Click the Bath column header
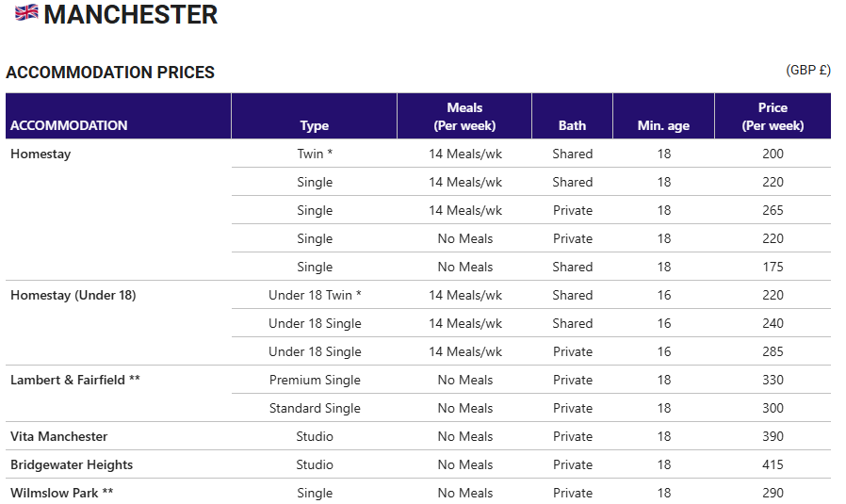 point(572,125)
